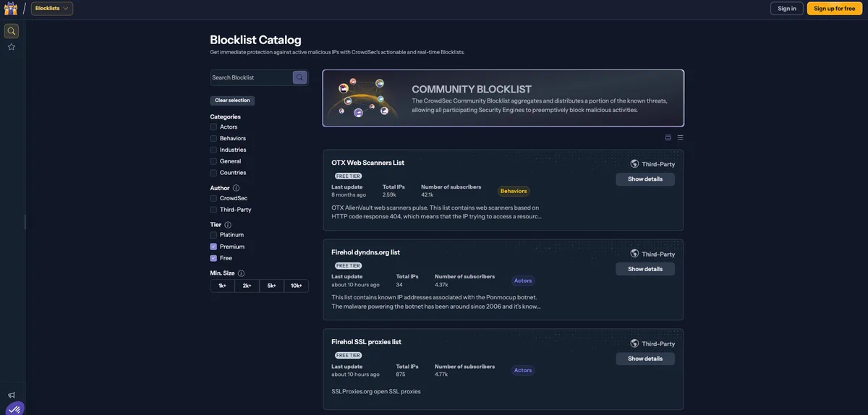Click the Community Blocklist network illustration
This screenshot has height=415, width=868.
(363, 98)
